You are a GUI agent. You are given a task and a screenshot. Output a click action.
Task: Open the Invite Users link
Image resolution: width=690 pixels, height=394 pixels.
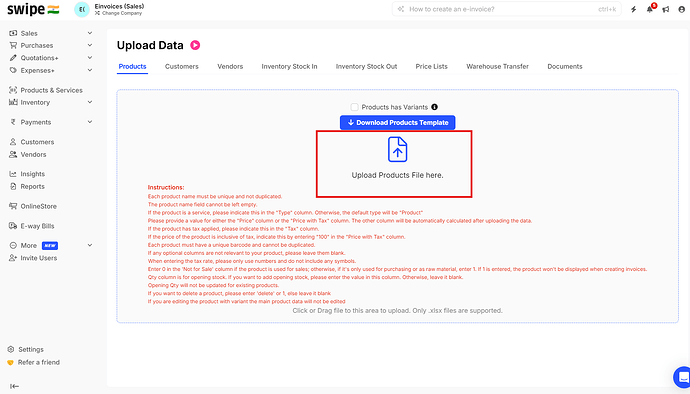(39, 258)
